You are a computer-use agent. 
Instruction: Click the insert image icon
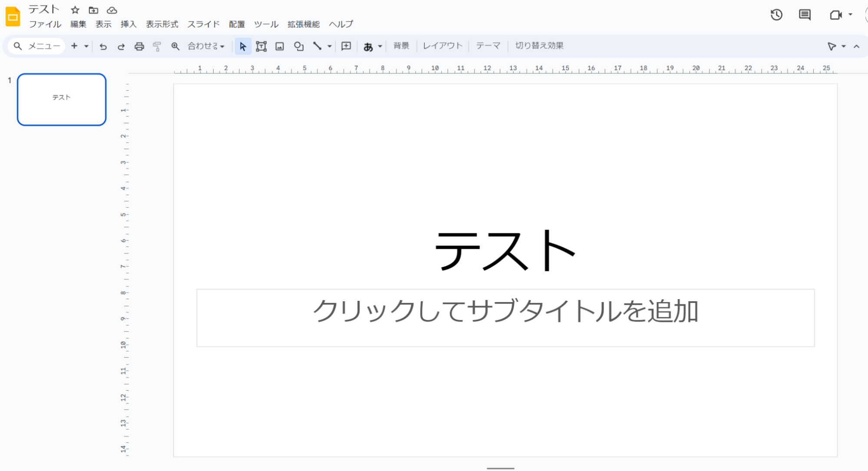[x=280, y=46]
